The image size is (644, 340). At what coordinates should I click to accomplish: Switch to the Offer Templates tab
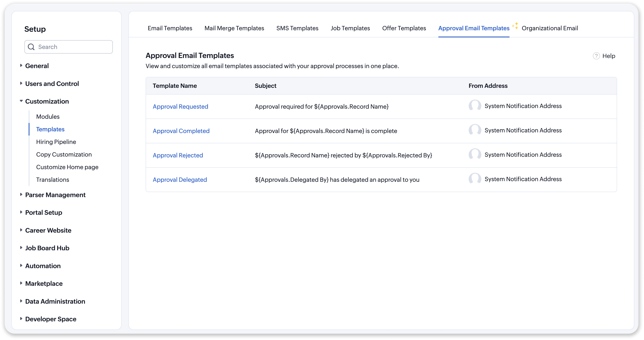point(404,28)
